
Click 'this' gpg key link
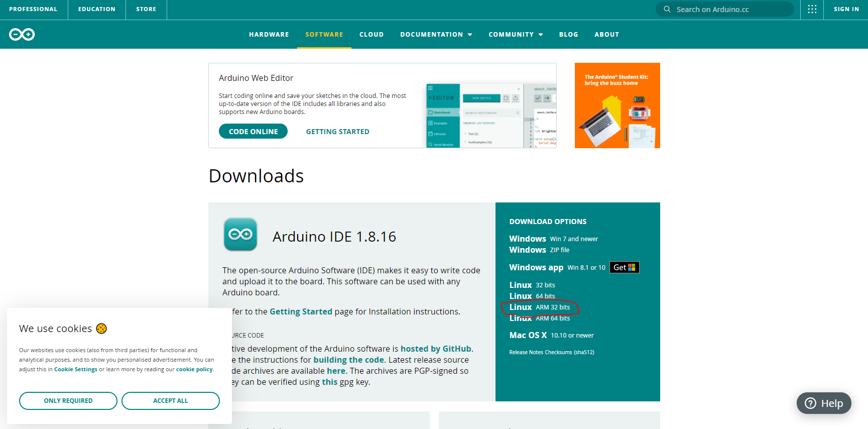pos(329,382)
